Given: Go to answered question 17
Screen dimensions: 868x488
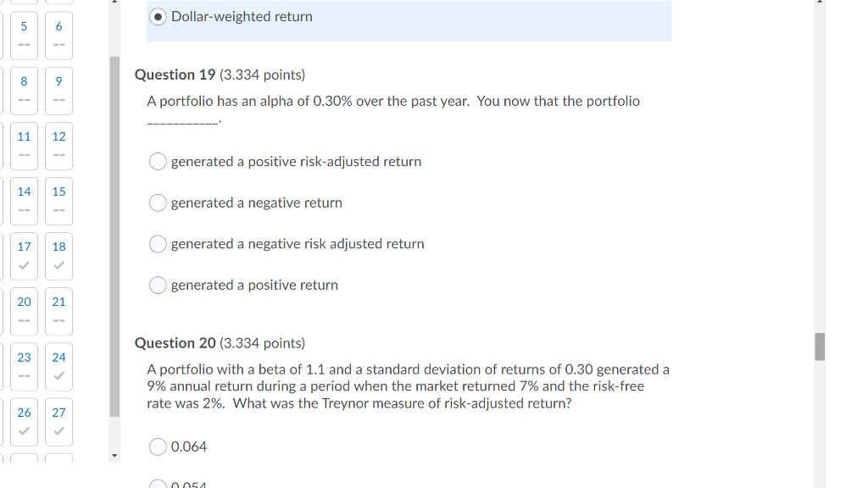Looking at the screenshot, I should click(x=23, y=256).
